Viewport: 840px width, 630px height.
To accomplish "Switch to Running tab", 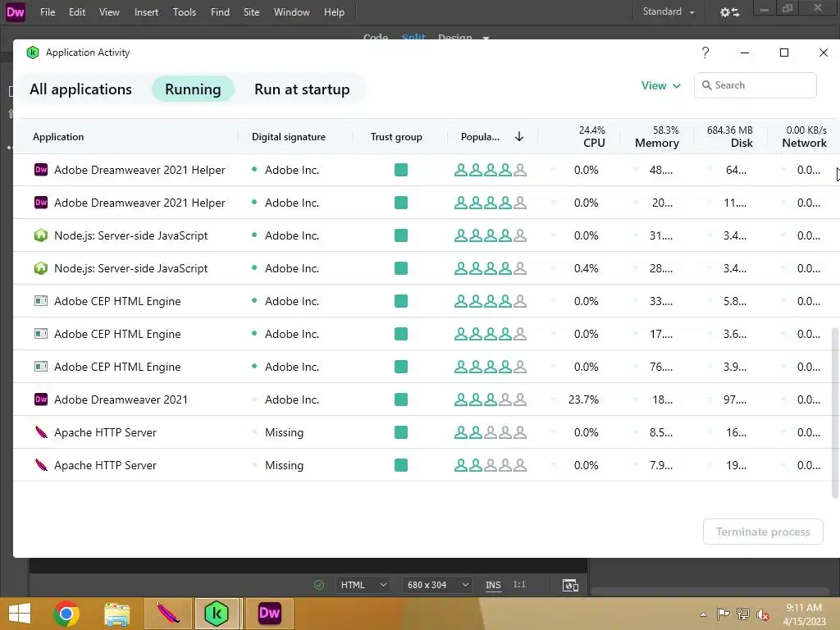I will pyautogui.click(x=193, y=89).
